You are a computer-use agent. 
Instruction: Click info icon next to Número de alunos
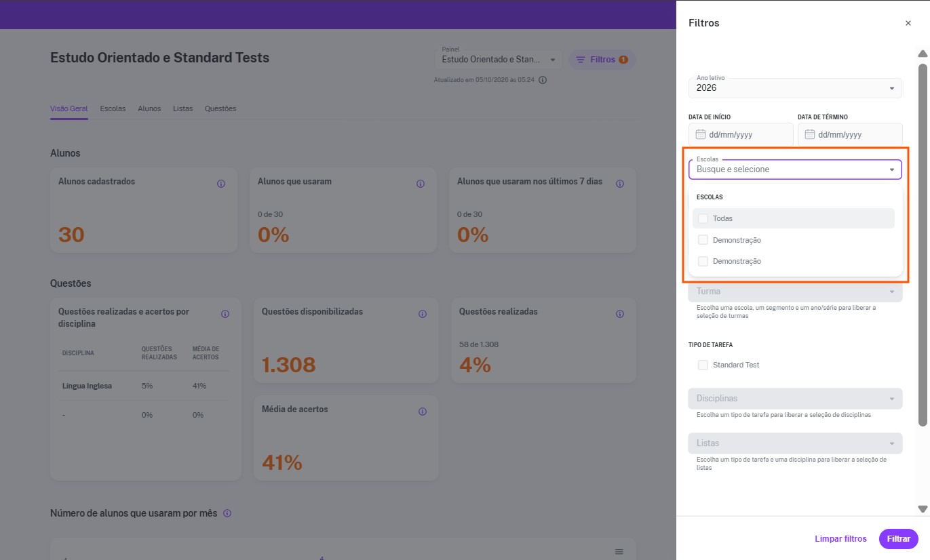pyautogui.click(x=227, y=513)
